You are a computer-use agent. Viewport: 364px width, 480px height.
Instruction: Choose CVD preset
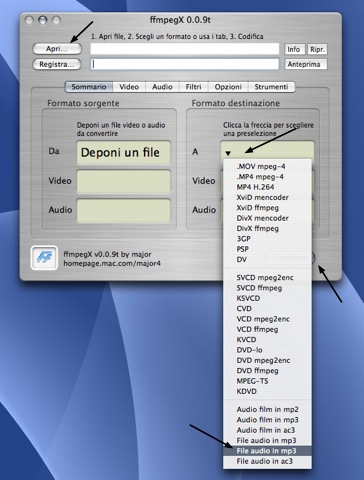pyautogui.click(x=267, y=308)
